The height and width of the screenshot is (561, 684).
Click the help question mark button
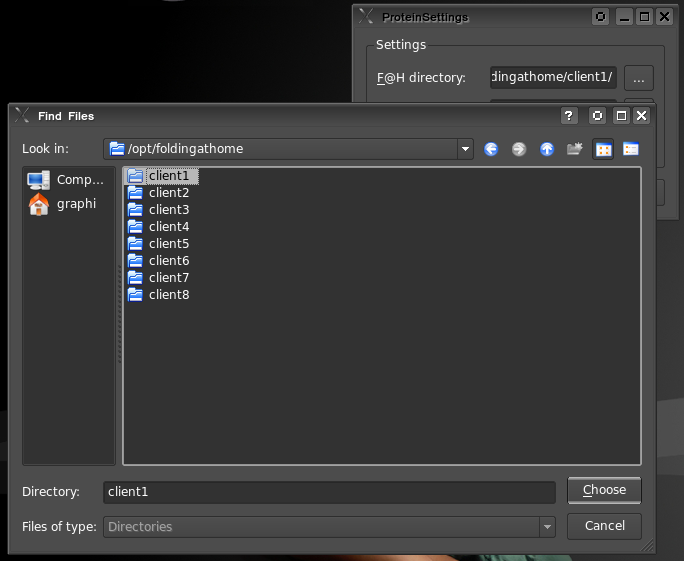tap(569, 116)
